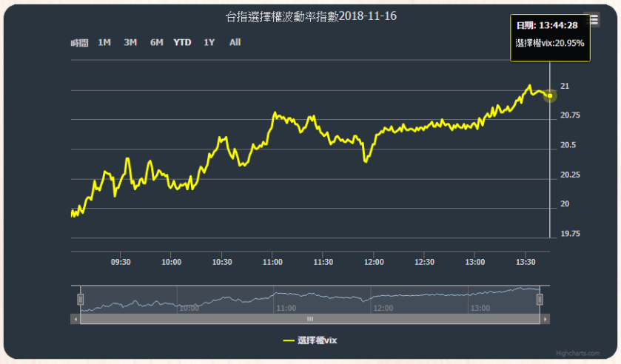Set zoom range to 1Y
The image size is (621, 364).
(x=209, y=42)
